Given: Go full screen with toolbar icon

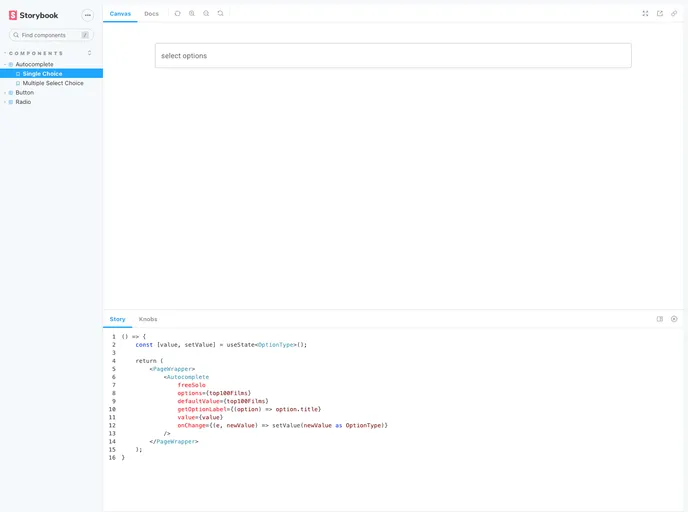Looking at the screenshot, I should point(645,14).
